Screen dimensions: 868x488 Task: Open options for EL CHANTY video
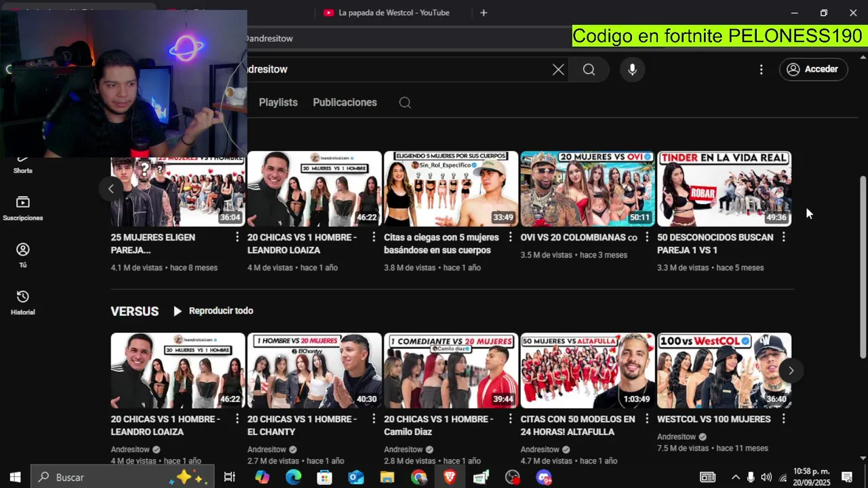click(374, 419)
